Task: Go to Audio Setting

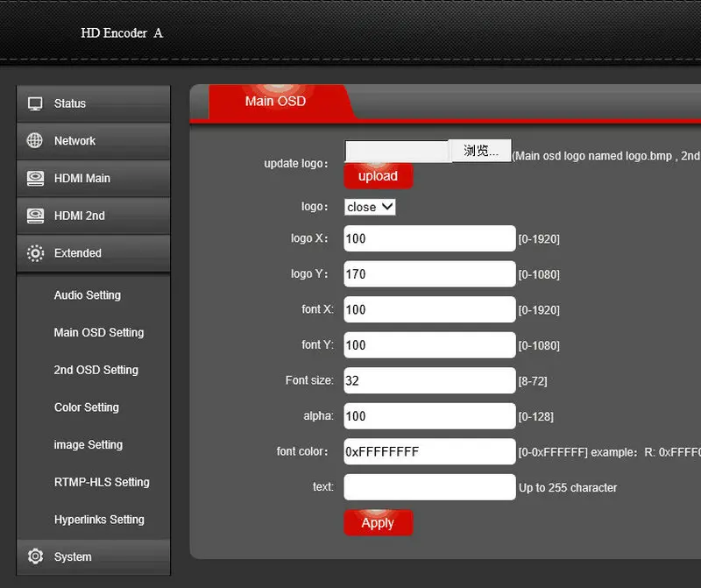Action: click(x=87, y=295)
